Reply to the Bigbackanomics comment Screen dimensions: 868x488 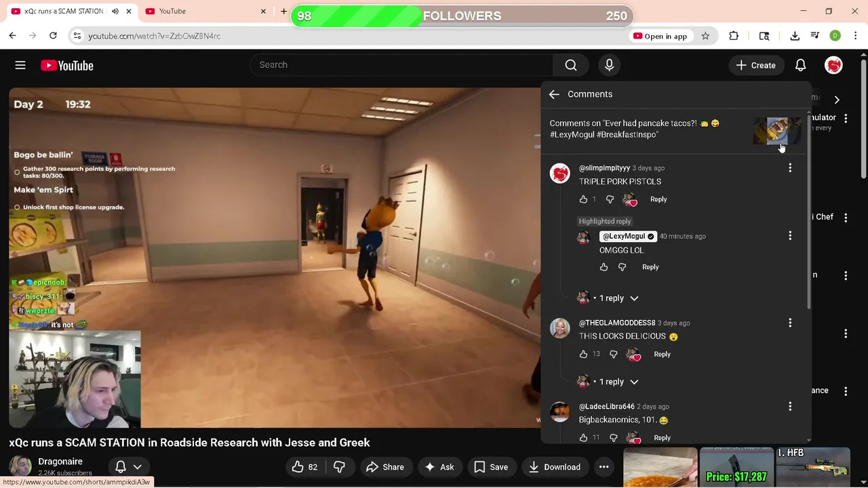pyautogui.click(x=662, y=438)
